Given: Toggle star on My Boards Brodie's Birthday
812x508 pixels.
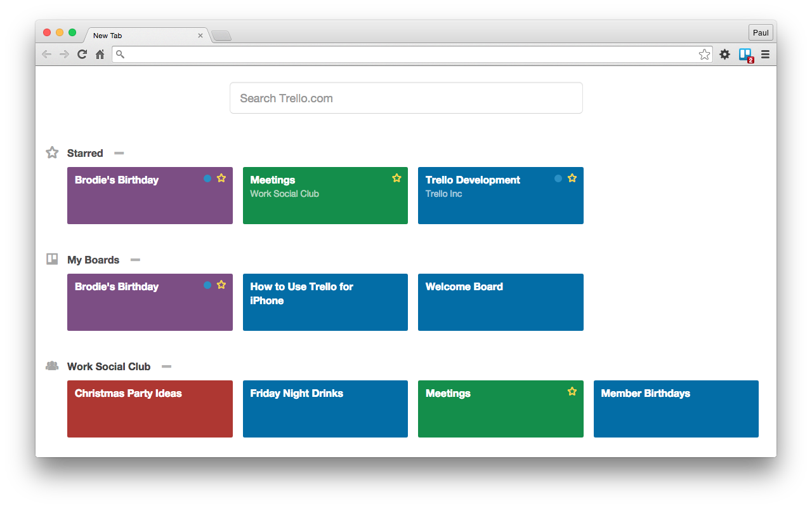Looking at the screenshot, I should (221, 285).
